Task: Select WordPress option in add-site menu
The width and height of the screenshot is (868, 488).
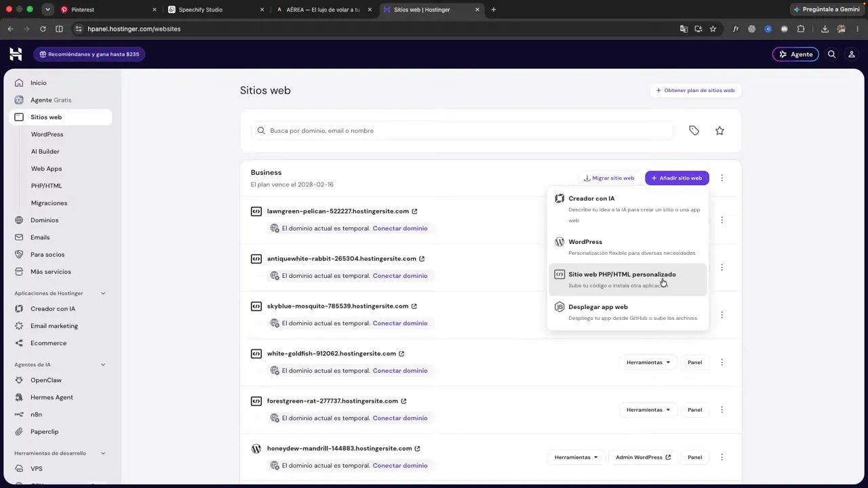Action: (627, 247)
